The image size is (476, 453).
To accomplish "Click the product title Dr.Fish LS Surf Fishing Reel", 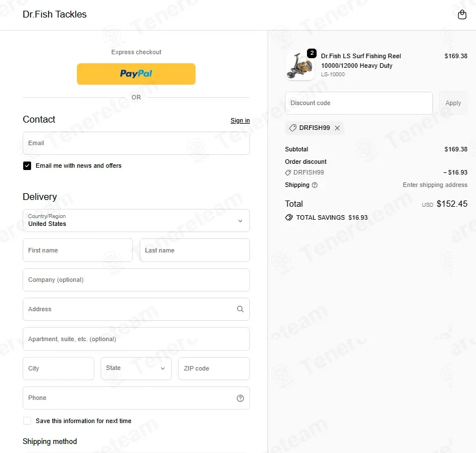I will pyautogui.click(x=361, y=60).
